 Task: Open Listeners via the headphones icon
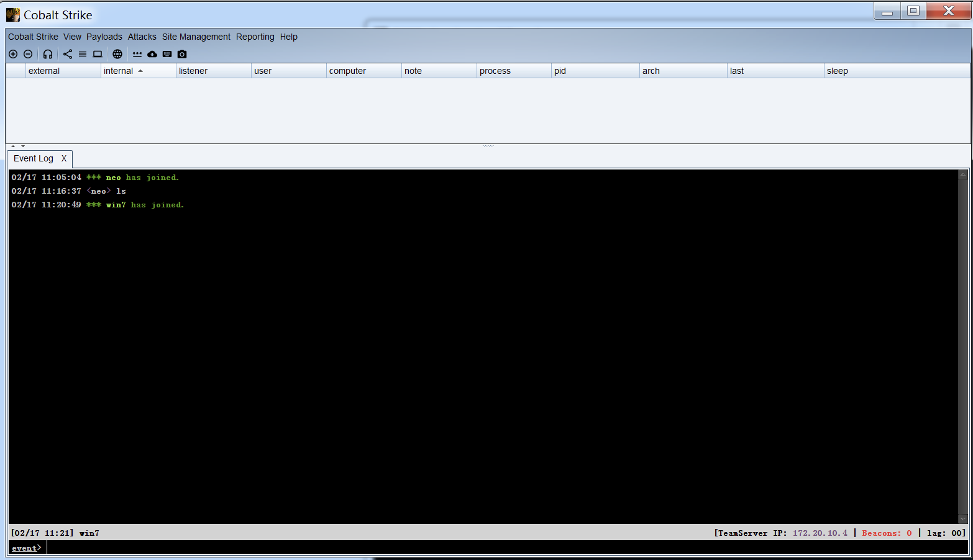click(x=48, y=54)
